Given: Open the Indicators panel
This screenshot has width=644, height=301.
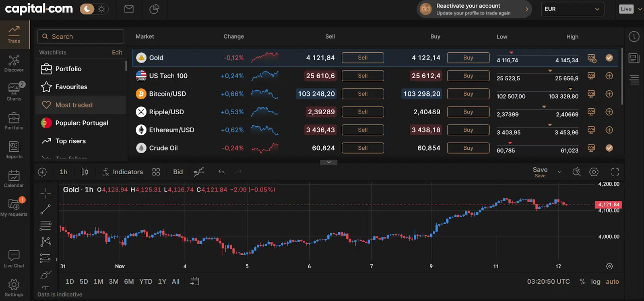Looking at the screenshot, I should (x=123, y=172).
